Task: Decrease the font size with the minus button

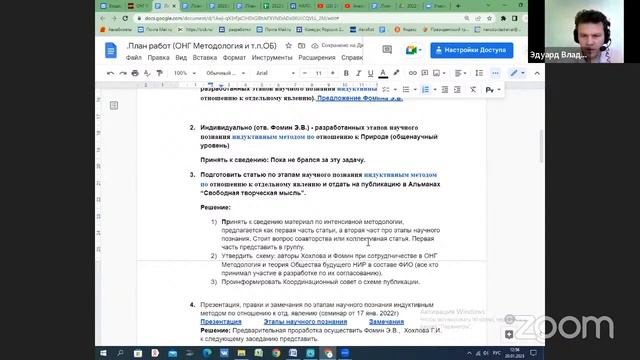Action: (304, 73)
